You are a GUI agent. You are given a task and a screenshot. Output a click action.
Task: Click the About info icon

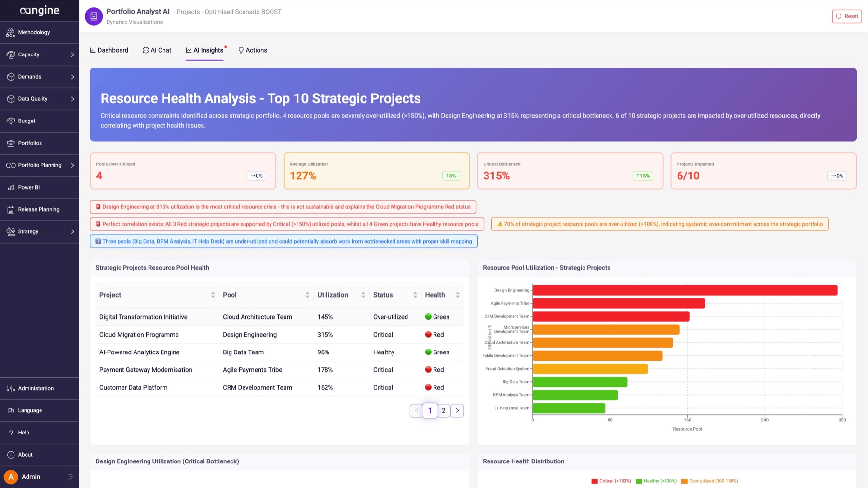(11, 455)
